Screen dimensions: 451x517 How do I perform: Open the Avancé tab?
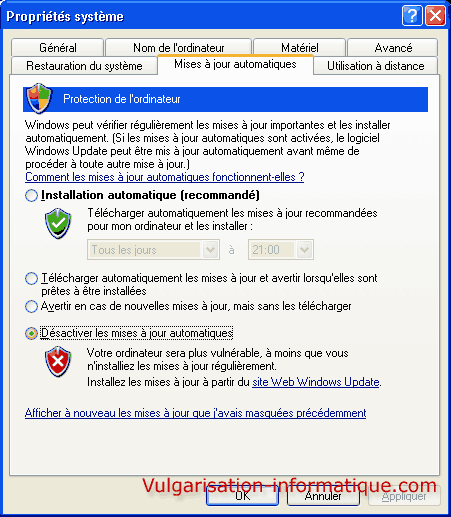click(393, 48)
